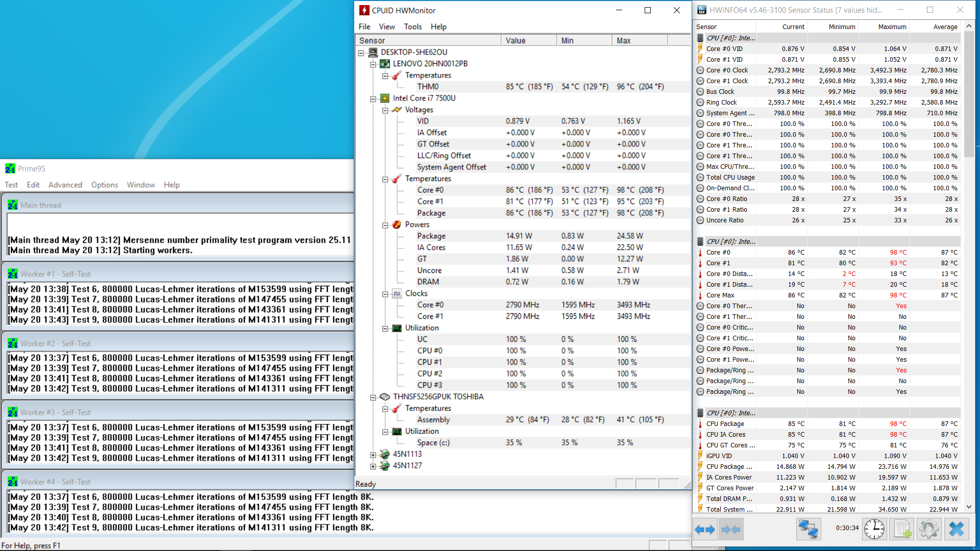Collapse the Voltages group
The width and height of the screenshot is (980, 551).
(385, 110)
